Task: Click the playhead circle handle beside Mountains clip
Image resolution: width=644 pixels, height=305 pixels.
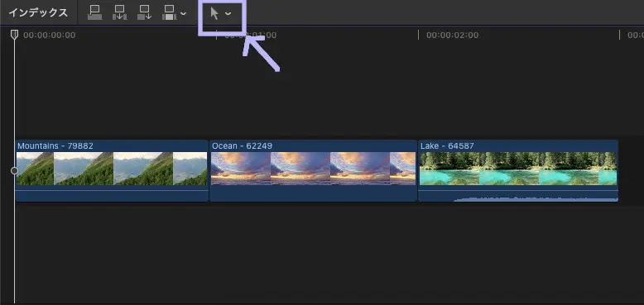Action: tap(14, 170)
